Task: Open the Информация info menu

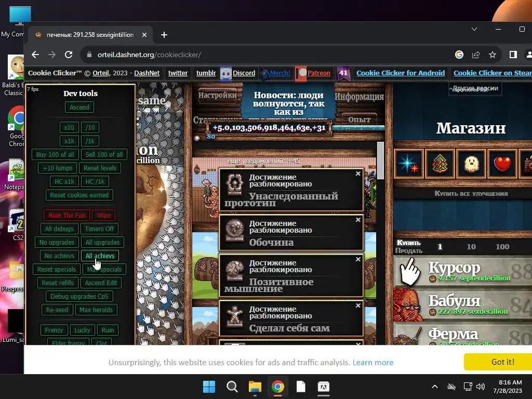Action: 360,97
